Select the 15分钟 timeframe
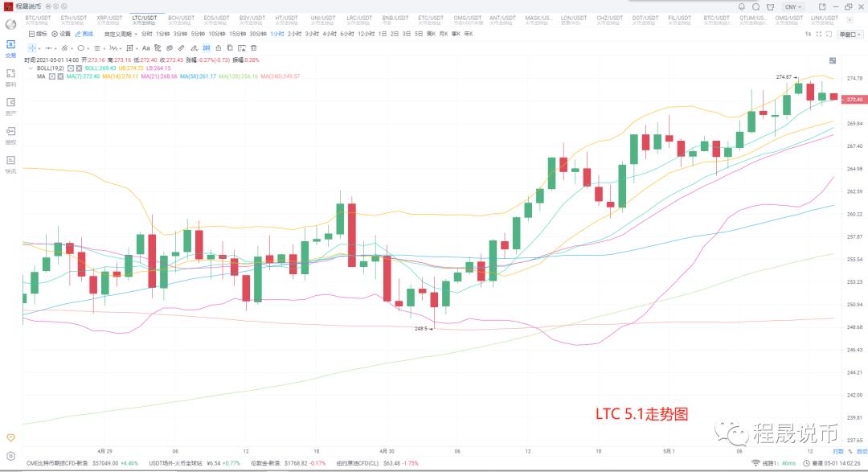The width and height of the screenshot is (868, 472). pos(237,34)
